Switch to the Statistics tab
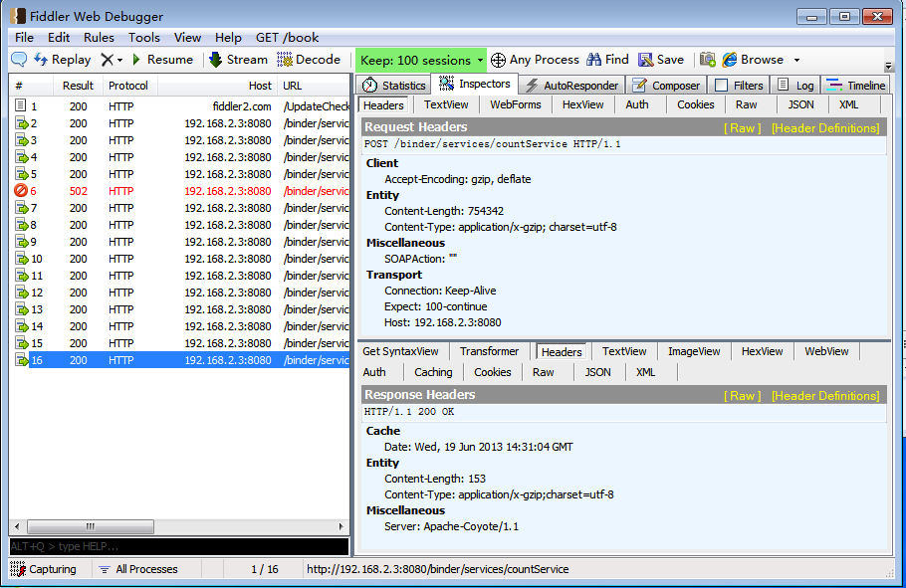The width and height of the screenshot is (906, 588). [393, 86]
